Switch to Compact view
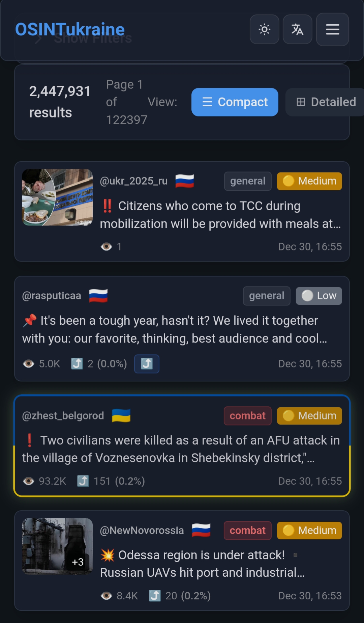Screen dimensions: 364x623 click(x=235, y=102)
